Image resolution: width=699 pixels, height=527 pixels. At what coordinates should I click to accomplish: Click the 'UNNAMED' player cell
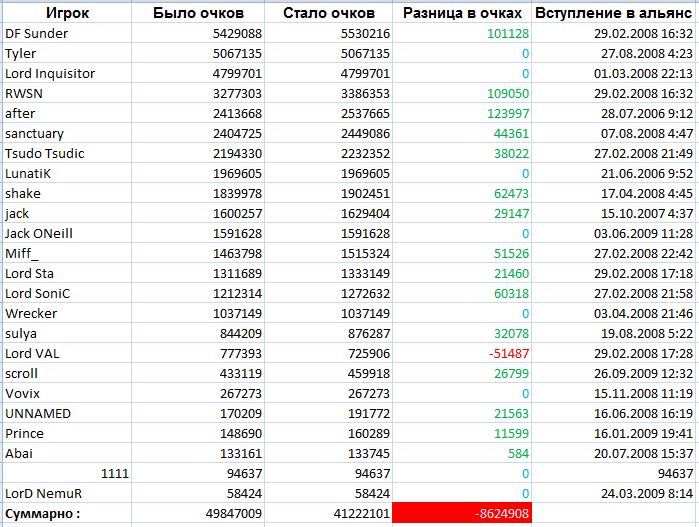(x=67, y=413)
